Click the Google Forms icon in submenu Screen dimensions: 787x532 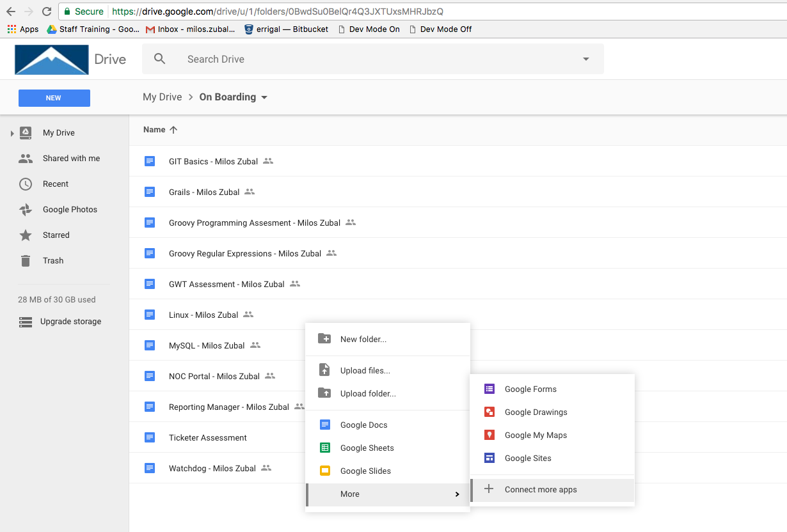(x=489, y=389)
